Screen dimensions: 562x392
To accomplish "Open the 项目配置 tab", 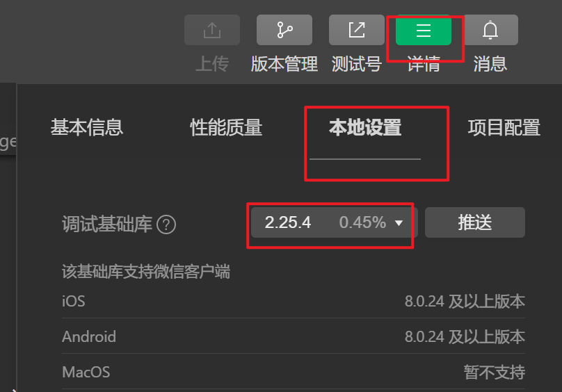I will pyautogui.click(x=504, y=128).
